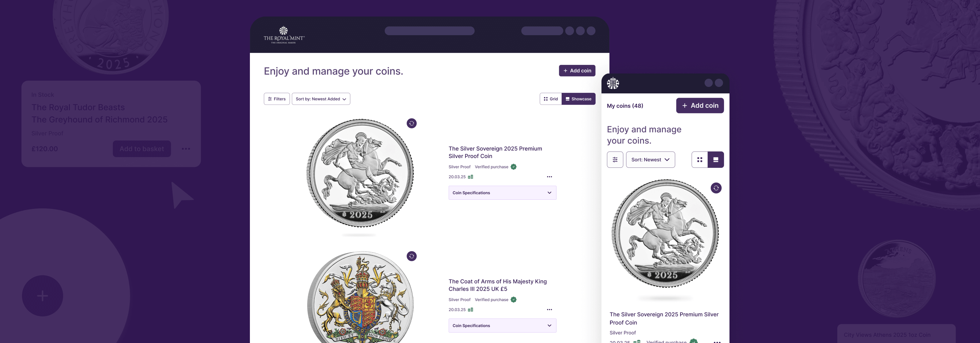Open the Sort: Newest dropdown on mobile

(650, 160)
